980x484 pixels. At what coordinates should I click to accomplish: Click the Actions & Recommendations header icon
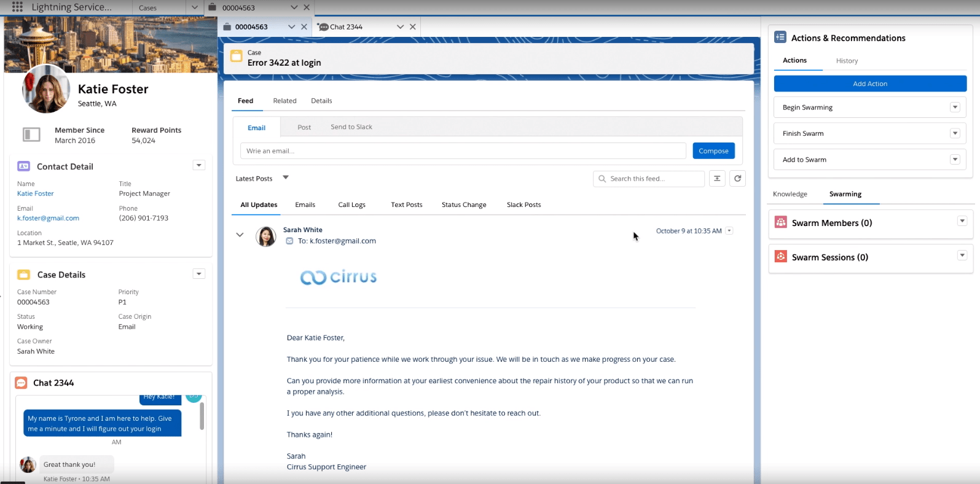click(x=780, y=37)
